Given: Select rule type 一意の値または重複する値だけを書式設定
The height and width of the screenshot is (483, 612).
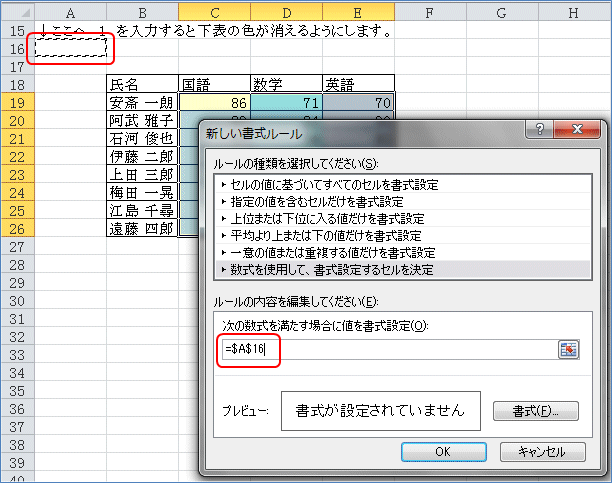Looking at the screenshot, I should [402, 253].
